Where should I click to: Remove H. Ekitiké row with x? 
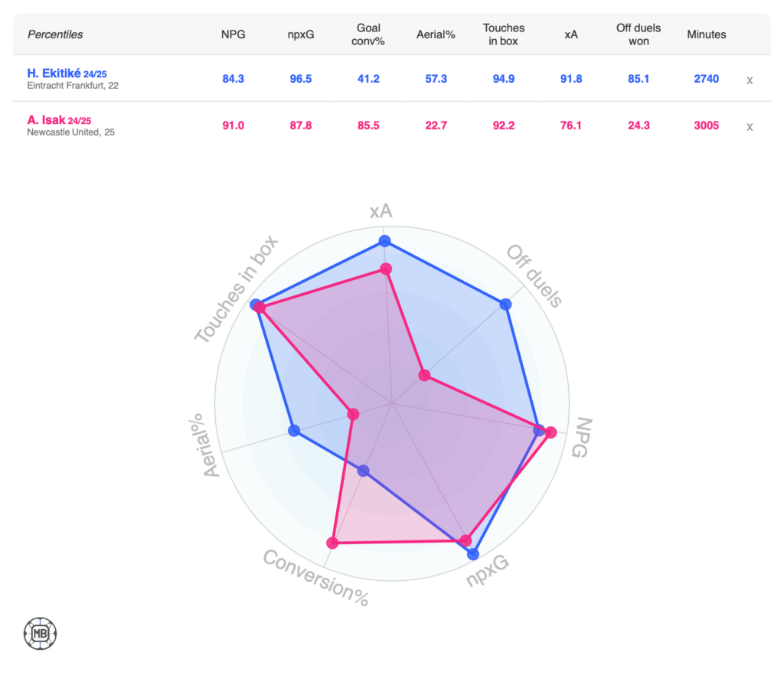pos(750,80)
